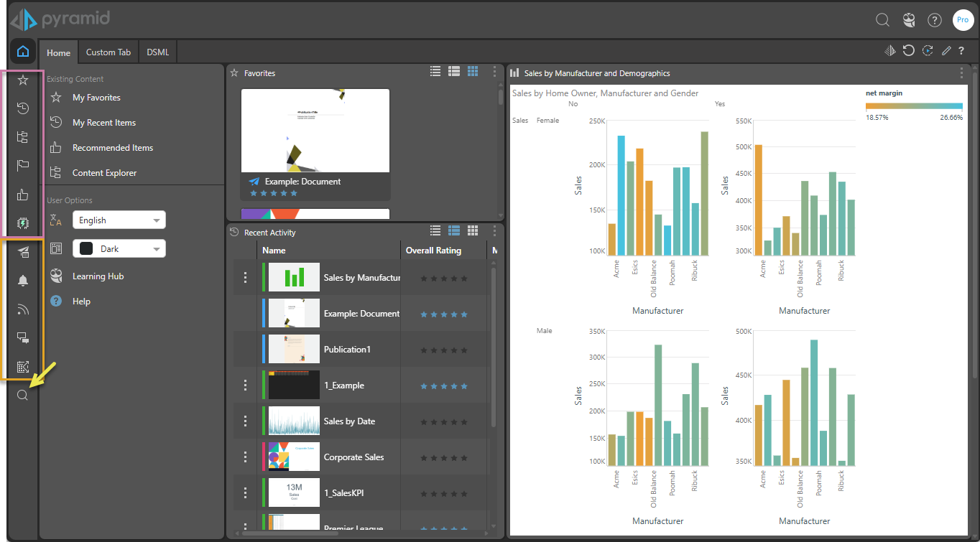This screenshot has height=542, width=980.
Task: Open Favorites star icon in left sidebar
Action: pos(23,80)
